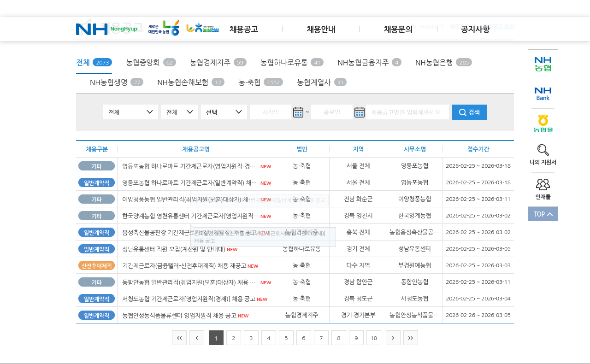Screen dimensions: 590x364
Task: Select the 농협하나로유통 tab
Action: (292, 63)
